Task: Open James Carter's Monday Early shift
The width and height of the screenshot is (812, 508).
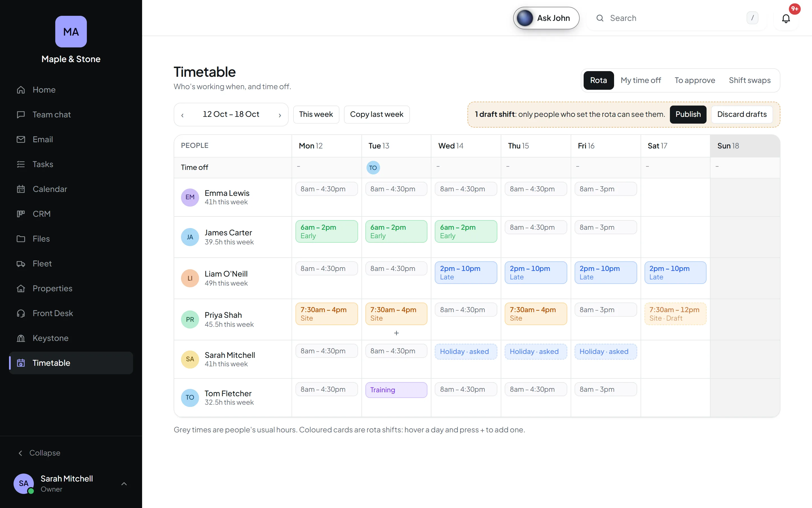Action: pyautogui.click(x=326, y=231)
